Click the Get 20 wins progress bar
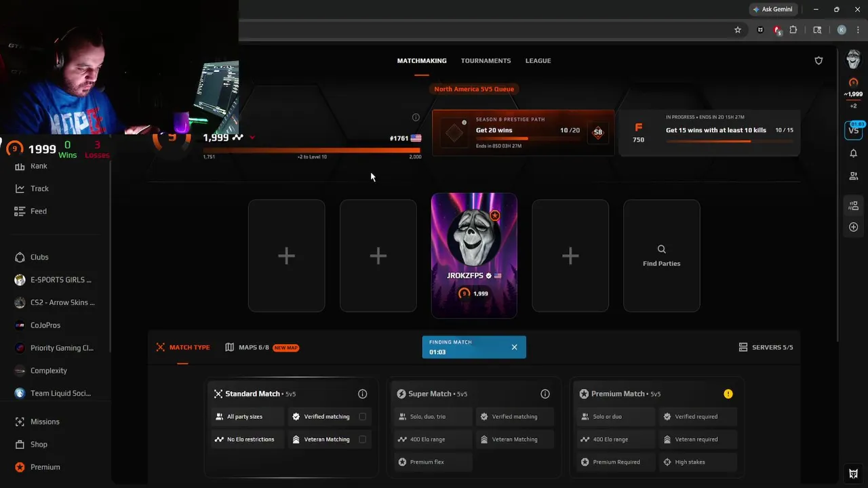 click(528, 139)
